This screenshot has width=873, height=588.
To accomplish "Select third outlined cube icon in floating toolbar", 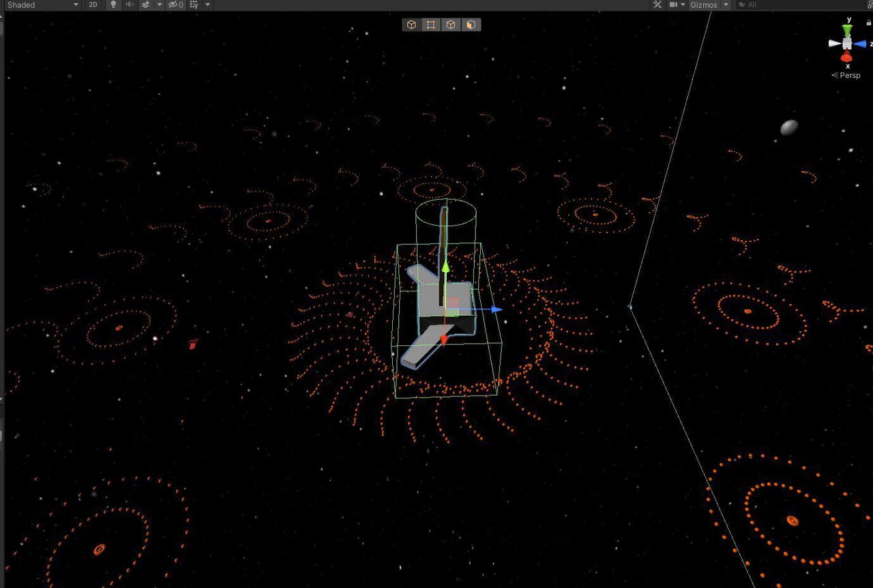I will click(451, 25).
